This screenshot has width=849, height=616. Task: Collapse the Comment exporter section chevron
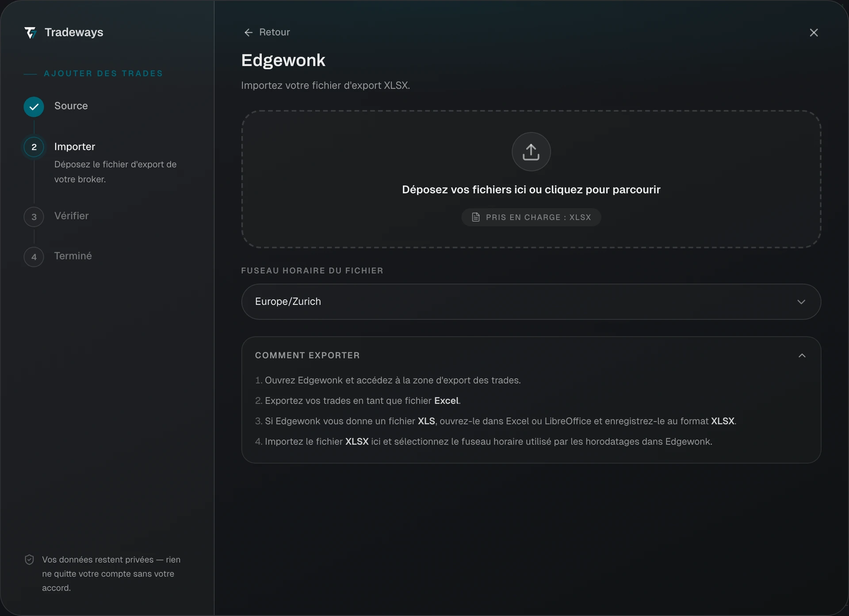(802, 355)
